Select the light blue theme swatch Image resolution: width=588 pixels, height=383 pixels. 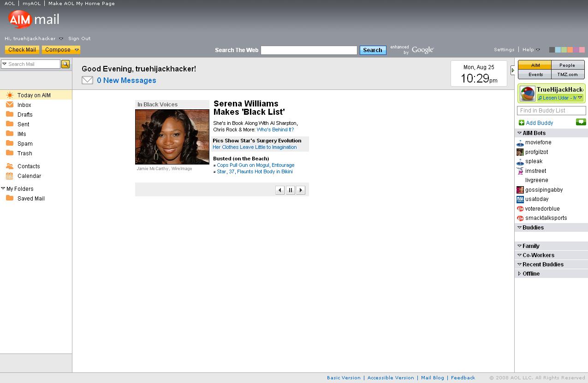tap(558, 50)
